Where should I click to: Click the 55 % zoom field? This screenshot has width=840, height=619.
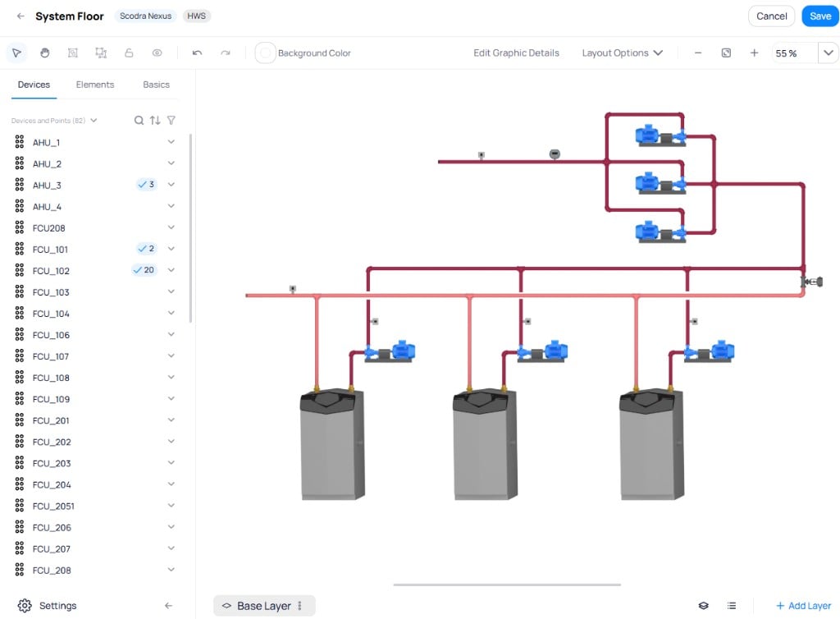(794, 53)
